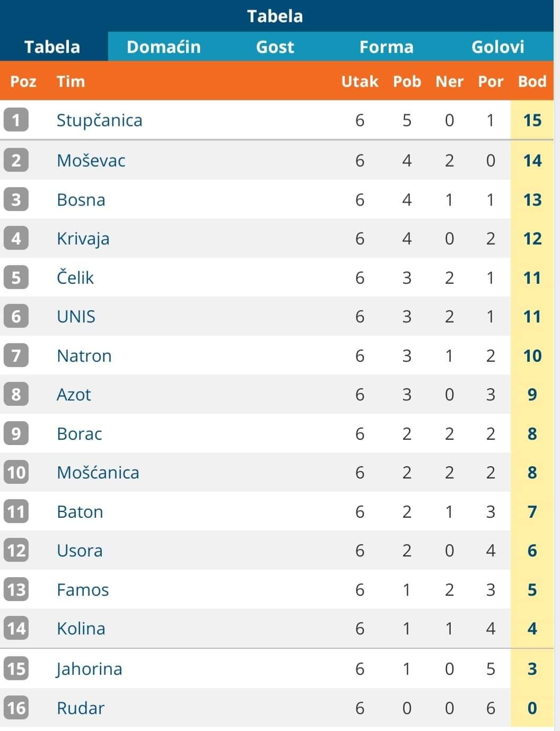Click the Bod column header

pos(532,81)
